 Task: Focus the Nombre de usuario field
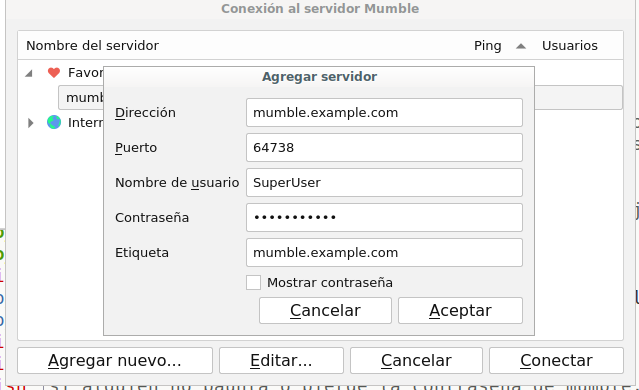coord(384,183)
